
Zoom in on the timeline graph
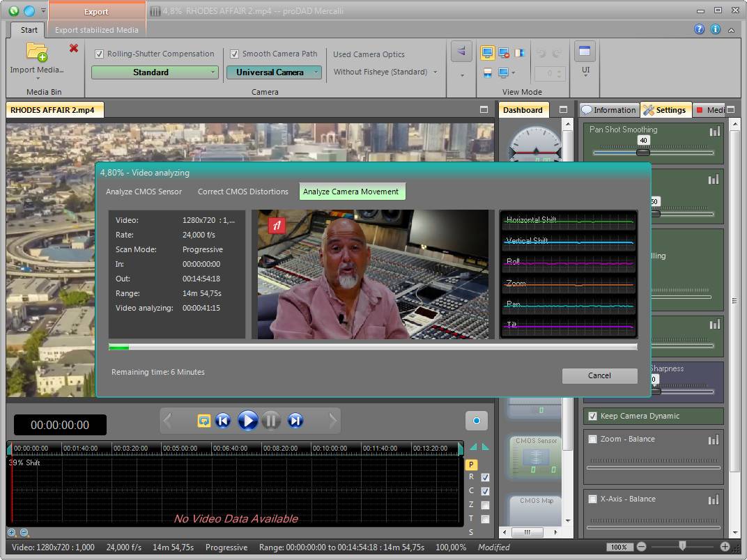tap(11, 533)
